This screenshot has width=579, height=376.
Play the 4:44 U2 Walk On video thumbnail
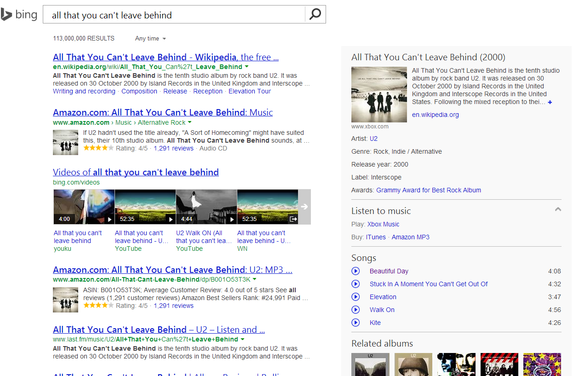point(206,207)
